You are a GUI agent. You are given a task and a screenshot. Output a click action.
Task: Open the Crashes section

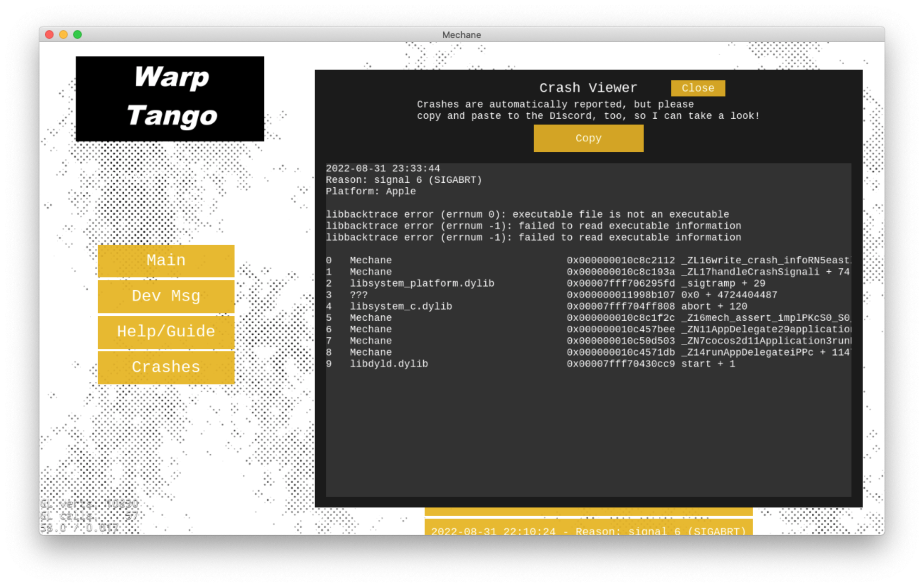pyautogui.click(x=166, y=367)
